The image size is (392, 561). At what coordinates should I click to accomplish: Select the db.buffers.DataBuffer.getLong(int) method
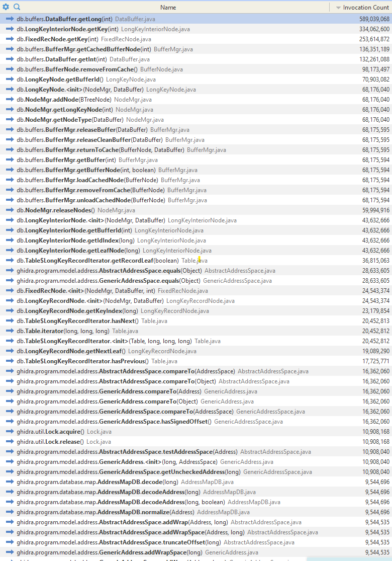point(64,19)
